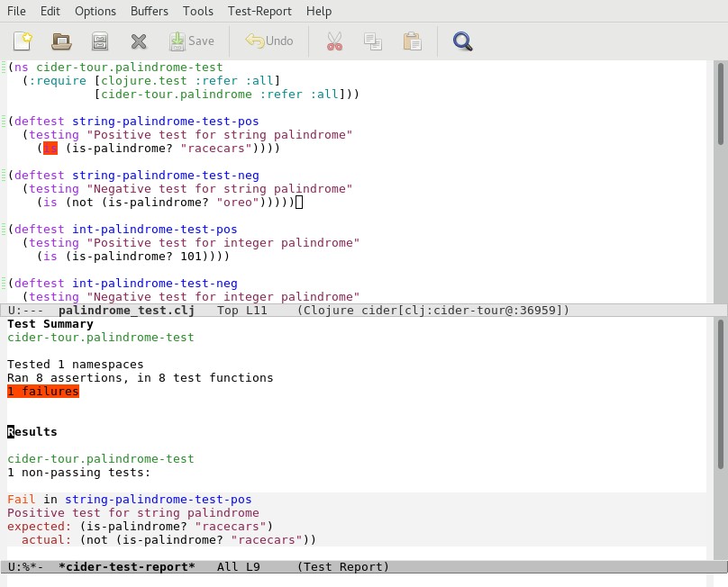Image resolution: width=728 pixels, height=587 pixels.
Task: Click the Save toolbar button
Action: [192, 41]
